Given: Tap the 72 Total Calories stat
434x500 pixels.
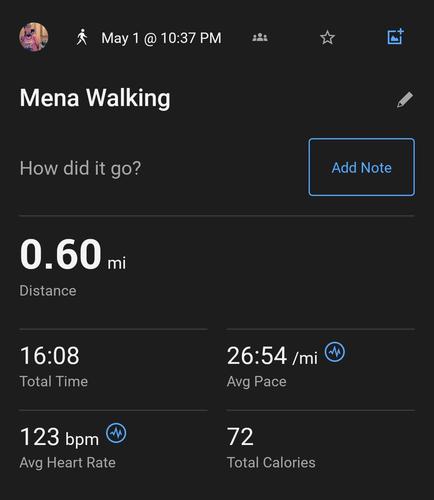Looking at the screenshot, I should pos(240,437).
